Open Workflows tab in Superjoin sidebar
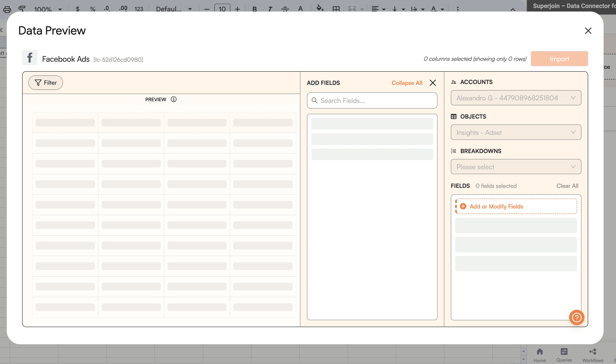This screenshot has width=616, height=364. (x=593, y=355)
